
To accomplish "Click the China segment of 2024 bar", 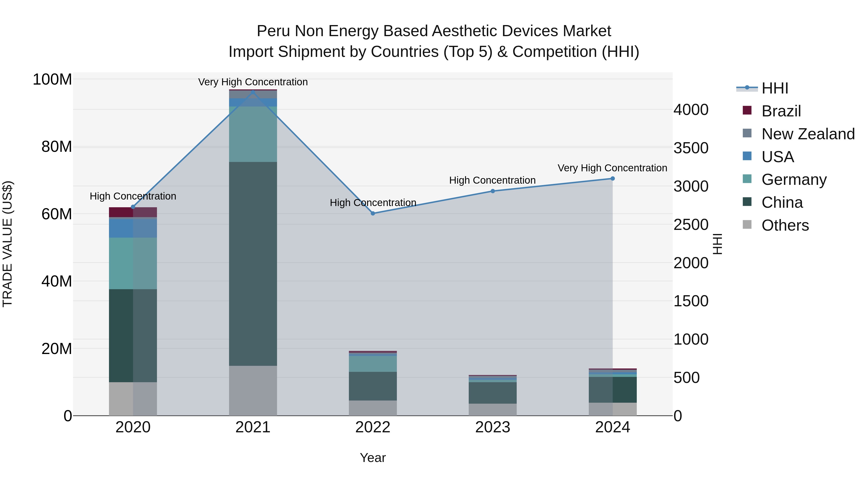I will coord(613,390).
